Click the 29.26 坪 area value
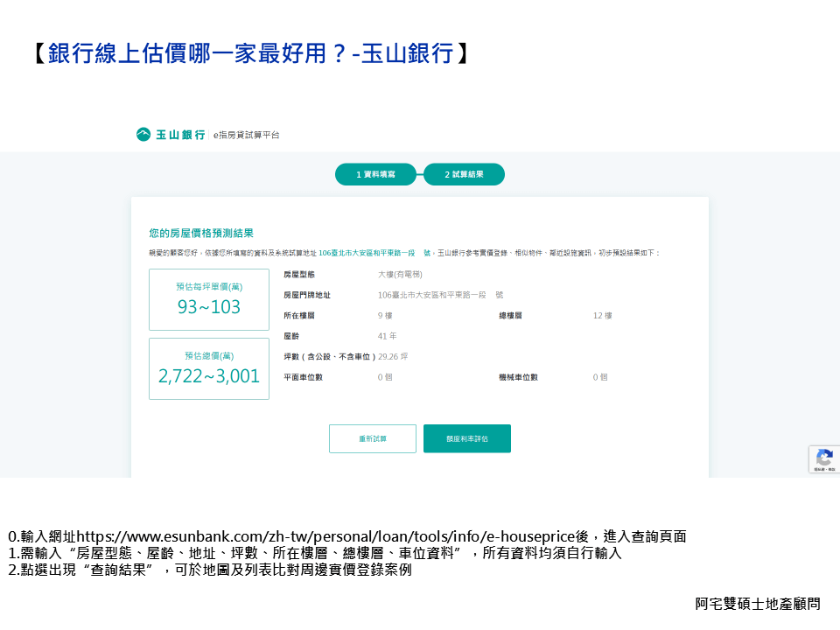This screenshot has width=840, height=630. pos(393,357)
